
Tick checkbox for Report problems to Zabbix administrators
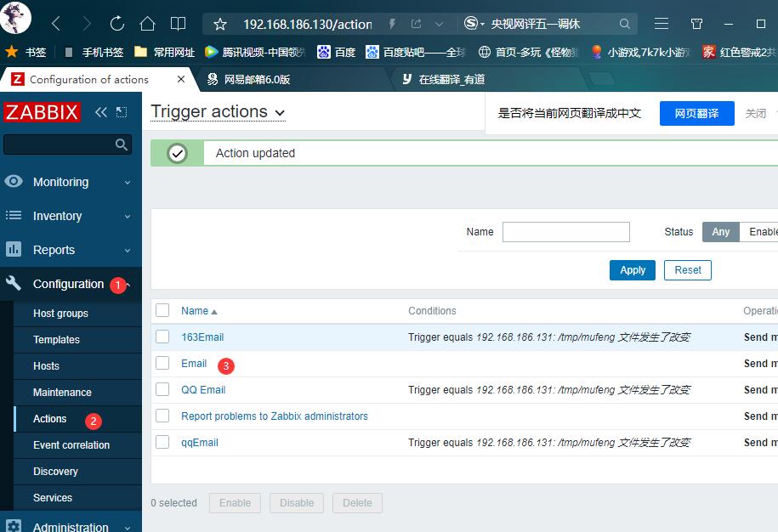coord(162,415)
